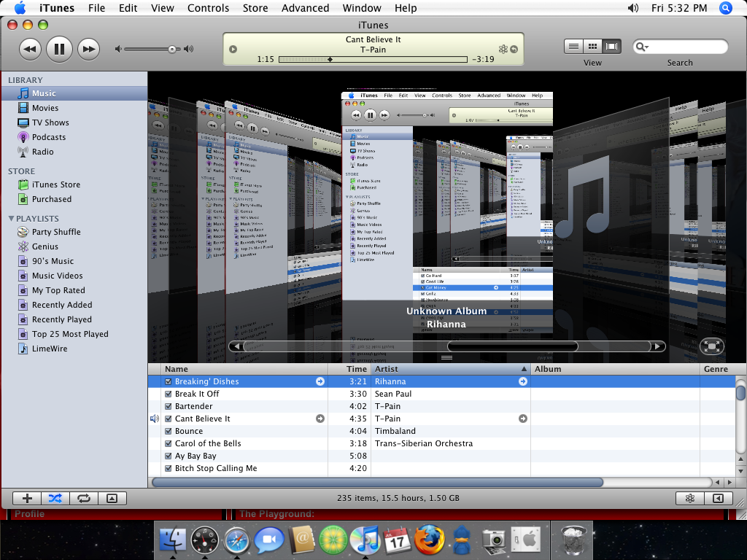Skip forward to the next track
This screenshot has width=747, height=560.
pyautogui.click(x=88, y=49)
